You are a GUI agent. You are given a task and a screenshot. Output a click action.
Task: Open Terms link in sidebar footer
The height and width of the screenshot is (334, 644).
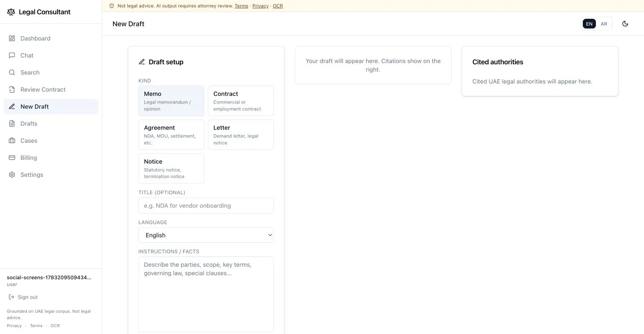click(x=36, y=326)
